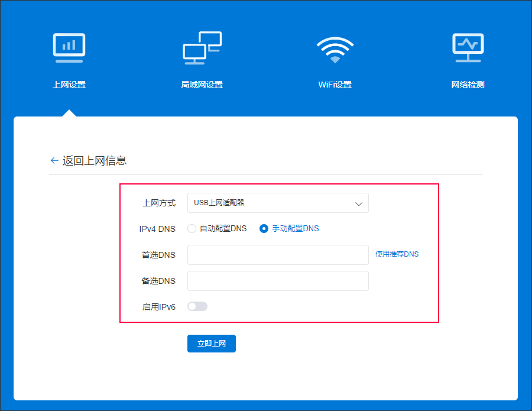Select the 自动配置DNS radio button

pos(192,228)
